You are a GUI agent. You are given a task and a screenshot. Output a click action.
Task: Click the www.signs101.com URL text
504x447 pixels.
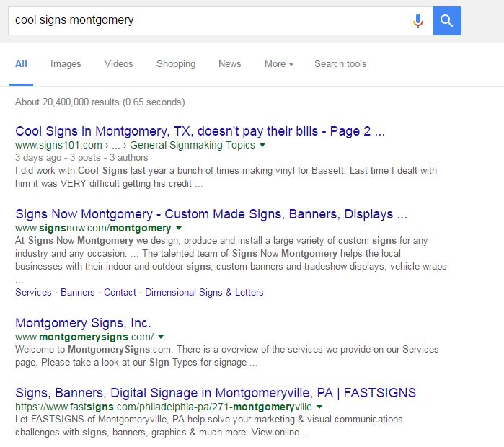(x=58, y=145)
